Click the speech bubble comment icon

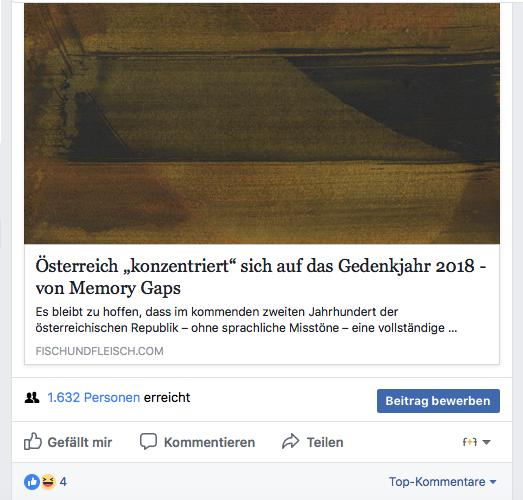(x=148, y=441)
